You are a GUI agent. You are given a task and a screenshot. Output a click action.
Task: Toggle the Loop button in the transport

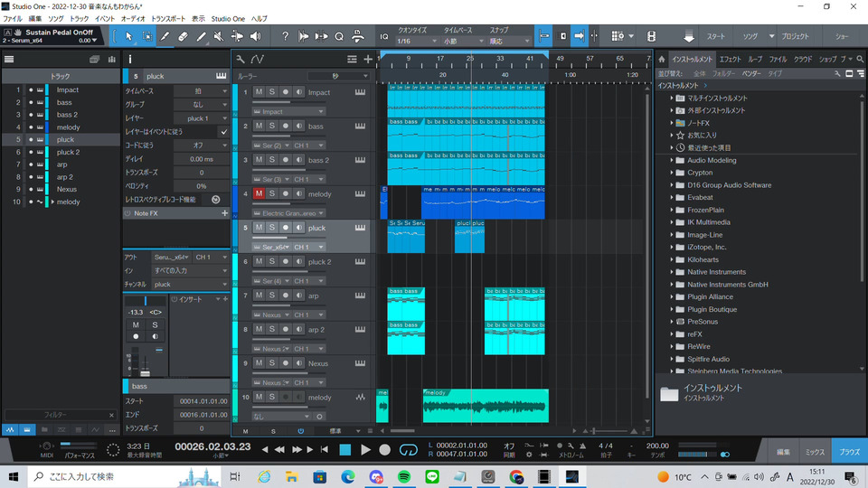409,449
